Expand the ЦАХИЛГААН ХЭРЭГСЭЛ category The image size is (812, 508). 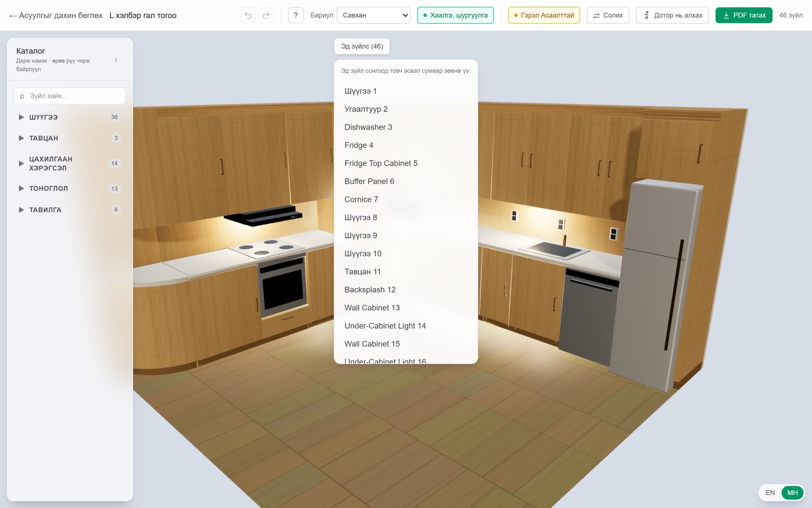click(x=70, y=163)
